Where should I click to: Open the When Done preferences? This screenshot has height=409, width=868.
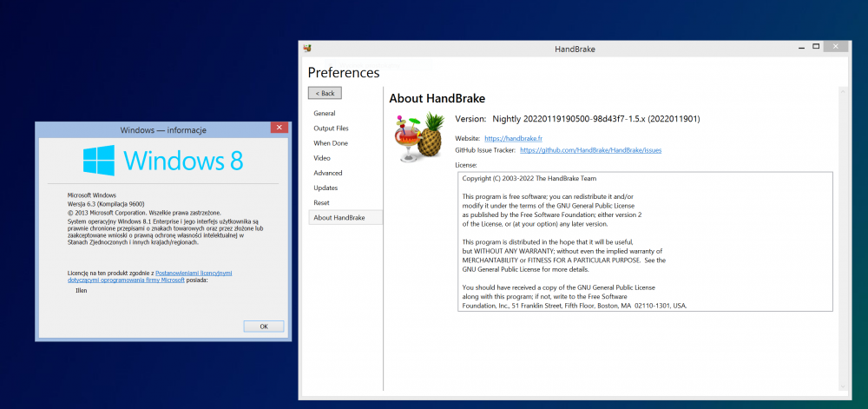[x=331, y=143]
